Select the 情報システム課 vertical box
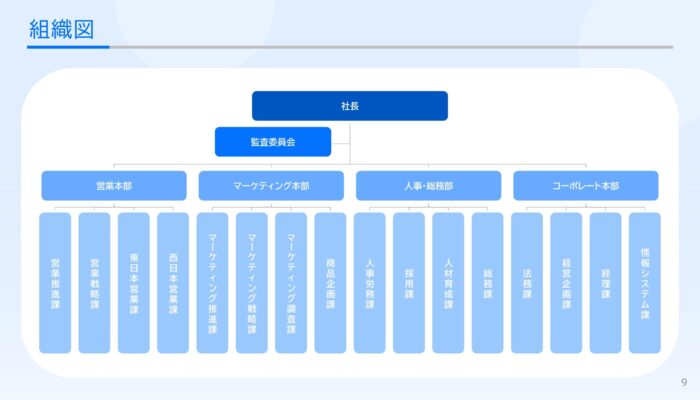This screenshot has width=700, height=400. coord(645,283)
